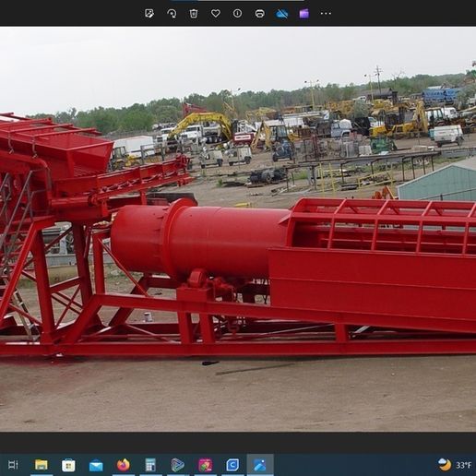Open the blue C app taskbar icon
Viewport: 476px width, 476px height.
[x=232, y=465]
